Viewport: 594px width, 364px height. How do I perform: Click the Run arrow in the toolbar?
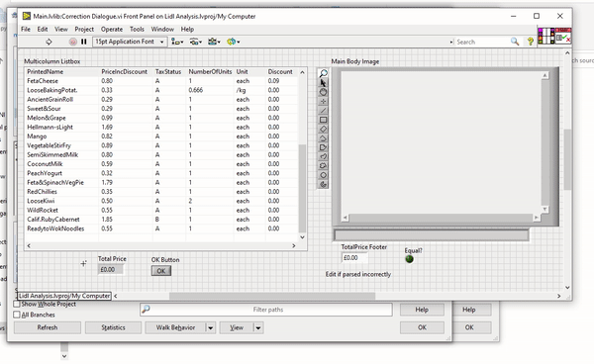click(49, 42)
